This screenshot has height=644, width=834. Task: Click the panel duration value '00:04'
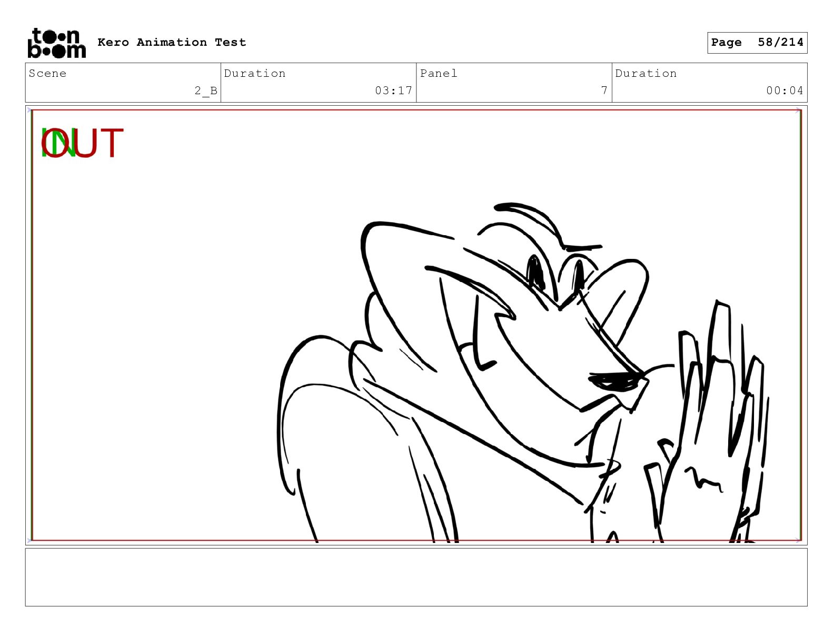coord(785,90)
